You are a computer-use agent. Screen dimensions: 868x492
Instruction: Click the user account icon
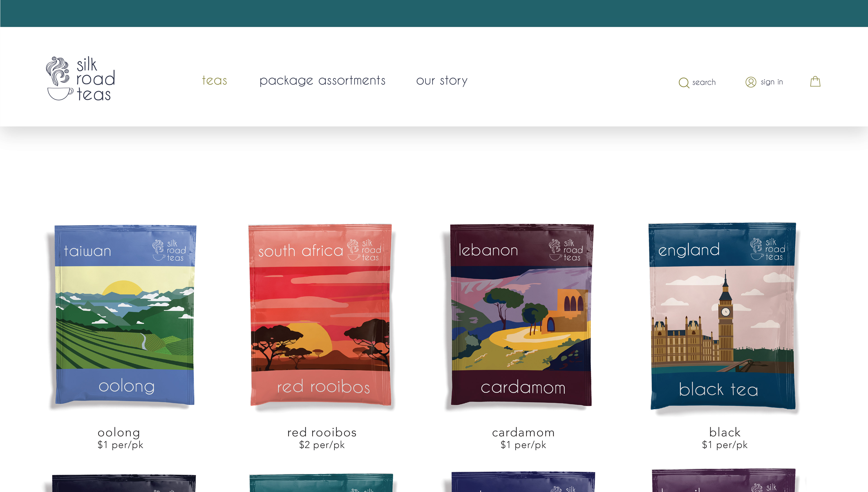pyautogui.click(x=750, y=82)
